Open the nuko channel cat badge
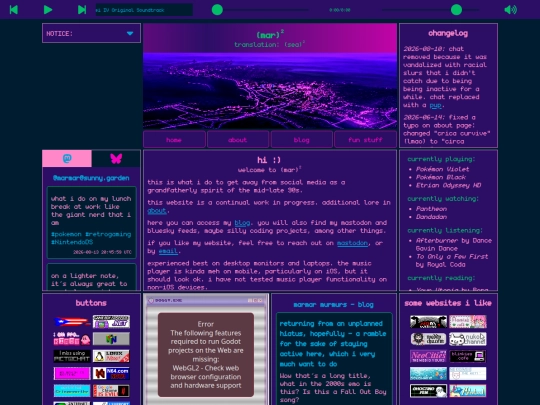 pyautogui.click(x=468, y=339)
